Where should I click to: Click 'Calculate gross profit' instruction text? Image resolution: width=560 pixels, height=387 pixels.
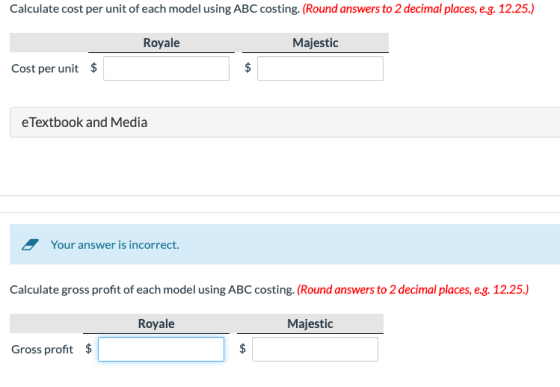point(152,290)
